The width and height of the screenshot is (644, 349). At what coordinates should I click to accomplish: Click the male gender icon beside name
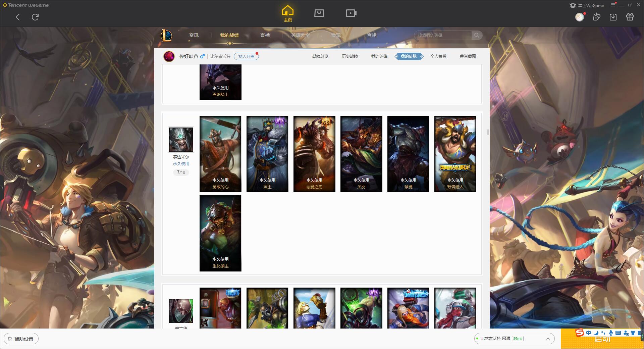[x=202, y=56]
